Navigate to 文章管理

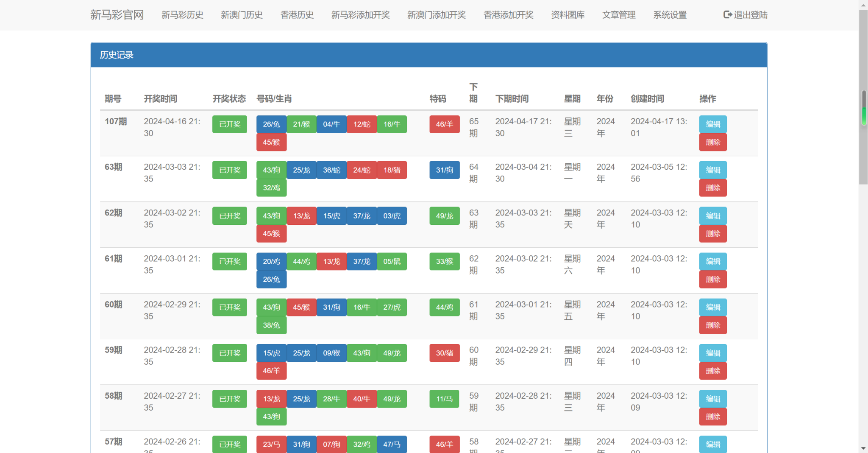(618, 15)
